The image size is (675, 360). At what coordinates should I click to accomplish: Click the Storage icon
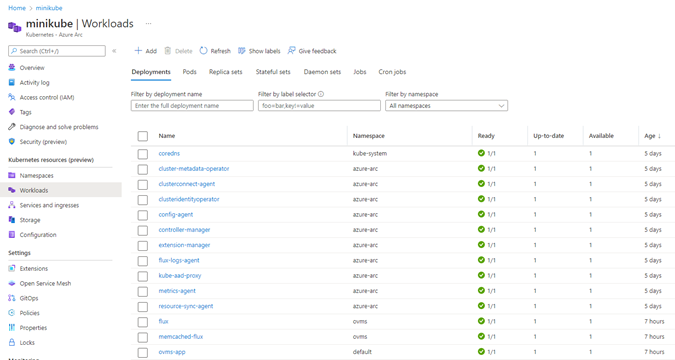point(12,220)
